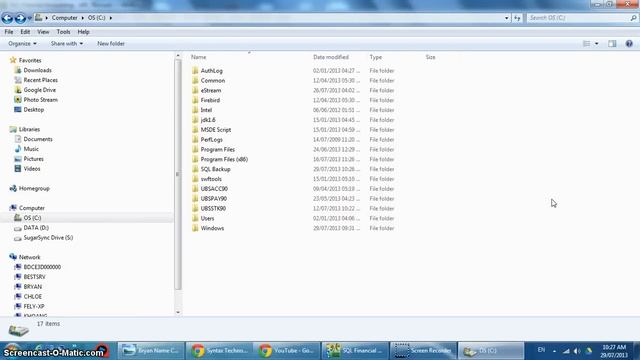Screen dimensions: 640x360
Task: Open the Documents library
Action: click(38, 139)
